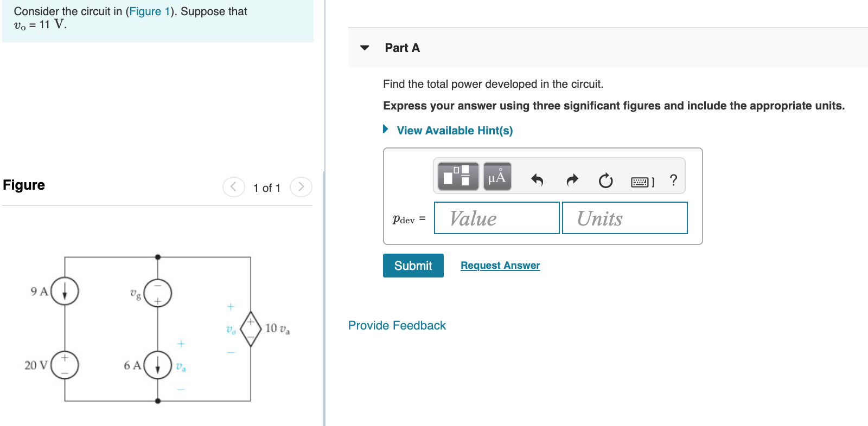Go to next figure using right arrow

coord(301,186)
